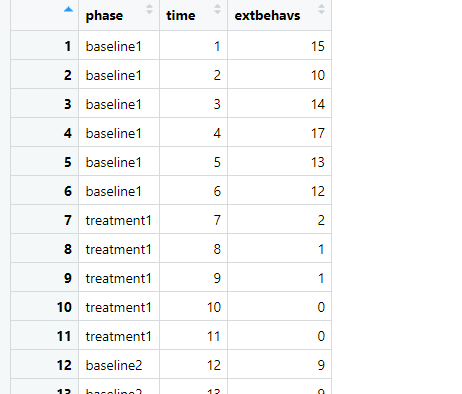Toggle the row index ascending sort arrow

coord(68,9)
